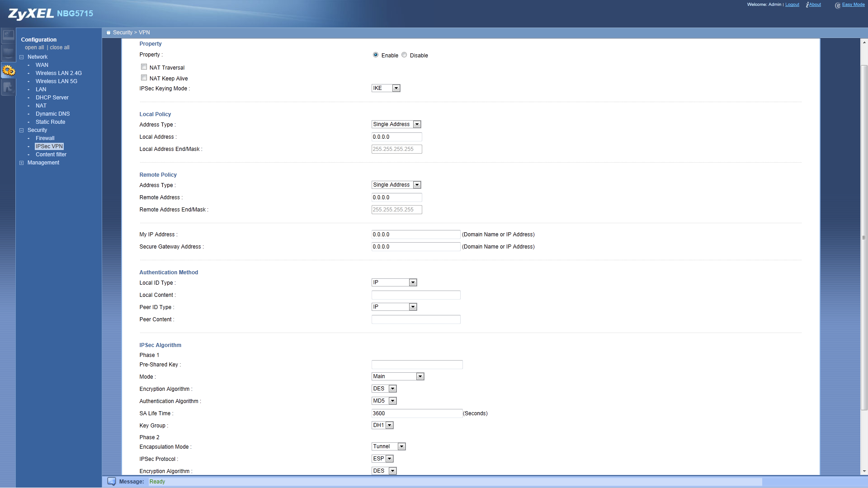Open the Phase 2 Encryption Algorithm dropdown

(384, 471)
